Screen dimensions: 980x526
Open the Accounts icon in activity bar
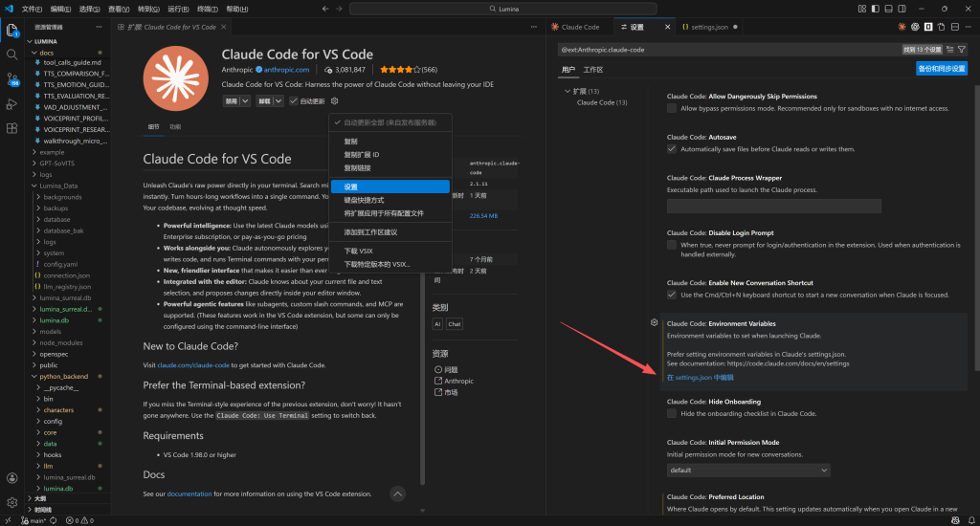(x=12, y=477)
